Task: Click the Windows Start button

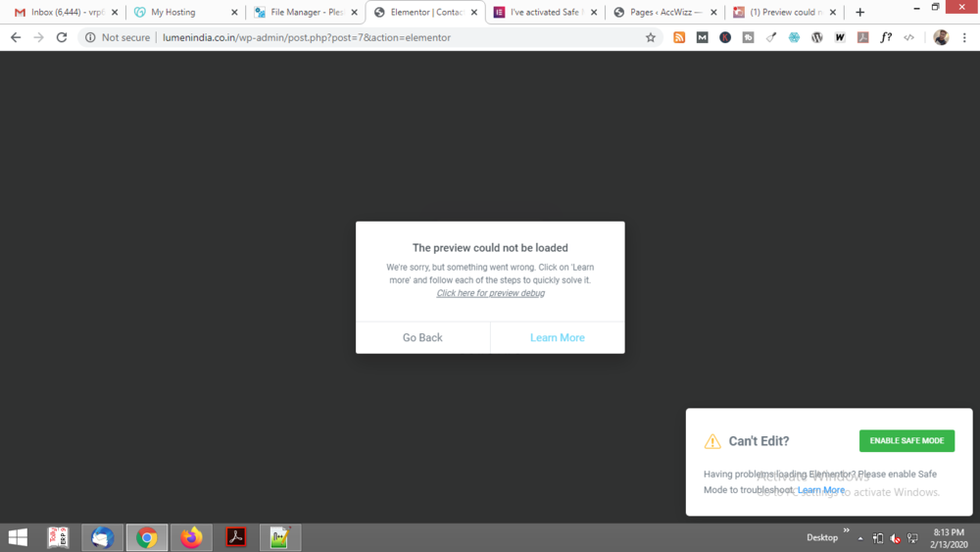Action: 18,537
